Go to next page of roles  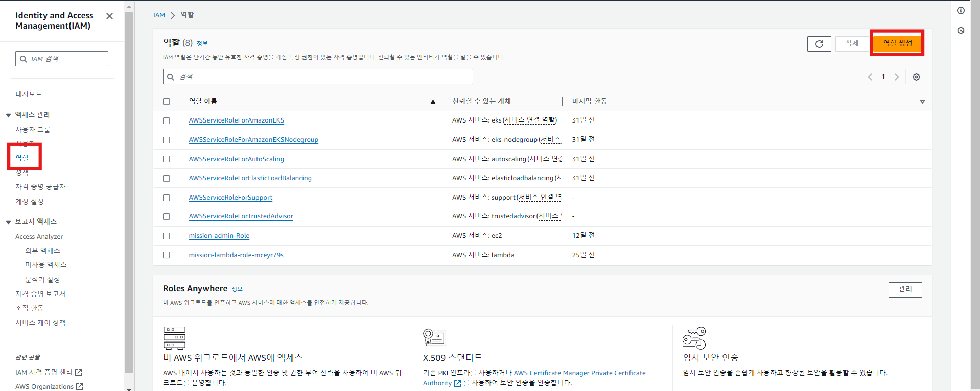tap(897, 77)
